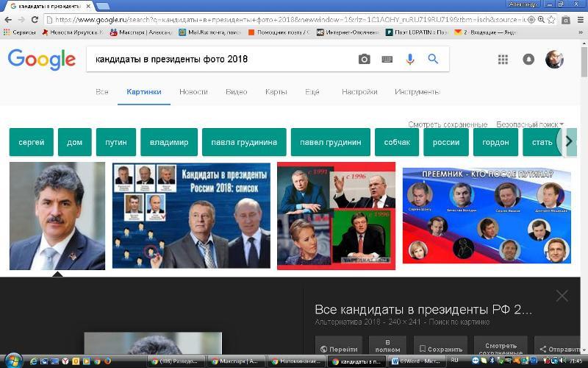Switch to Новости tab

pos(193,92)
